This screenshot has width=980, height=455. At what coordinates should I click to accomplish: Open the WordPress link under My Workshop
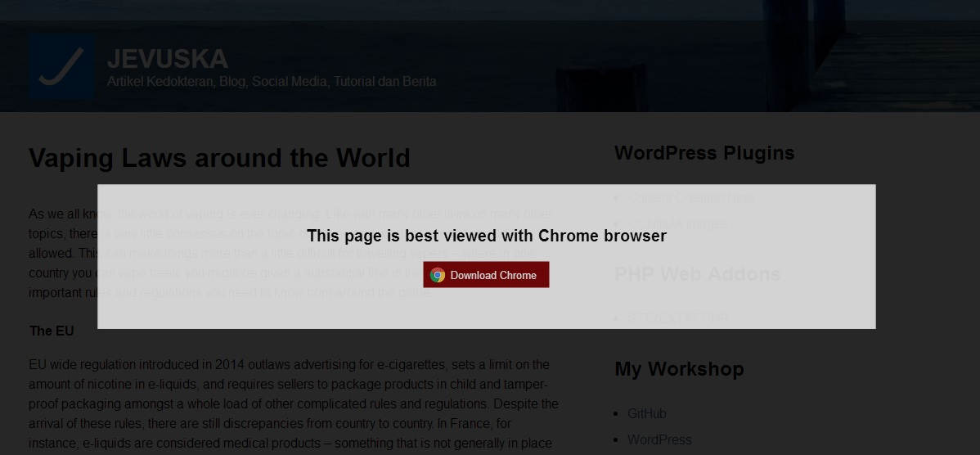[x=659, y=439]
